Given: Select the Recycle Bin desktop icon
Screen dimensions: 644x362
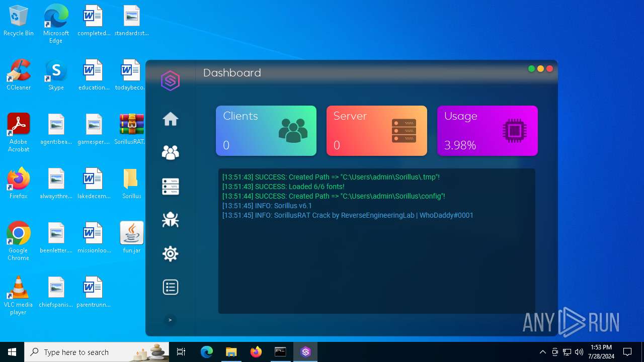Looking at the screenshot, I should 19,21.
